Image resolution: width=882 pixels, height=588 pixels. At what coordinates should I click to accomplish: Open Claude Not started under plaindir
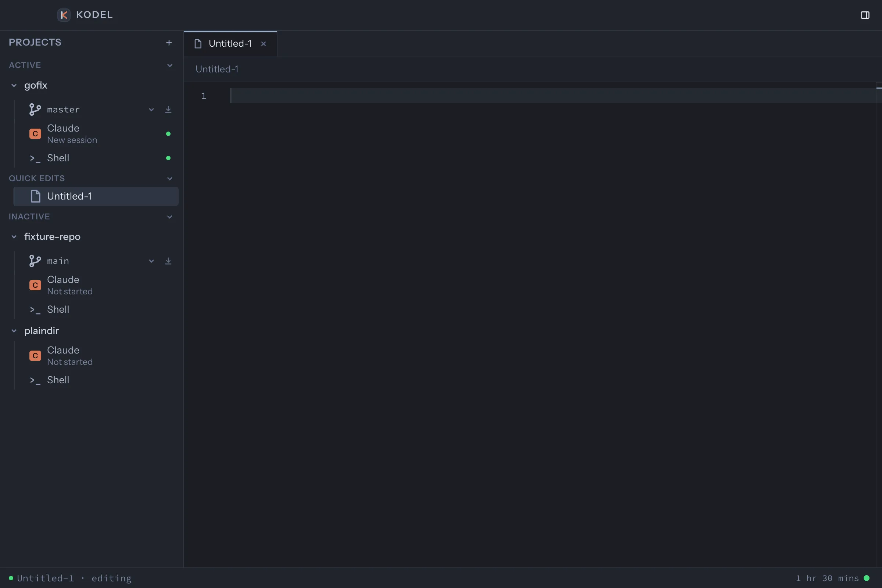coord(96,356)
